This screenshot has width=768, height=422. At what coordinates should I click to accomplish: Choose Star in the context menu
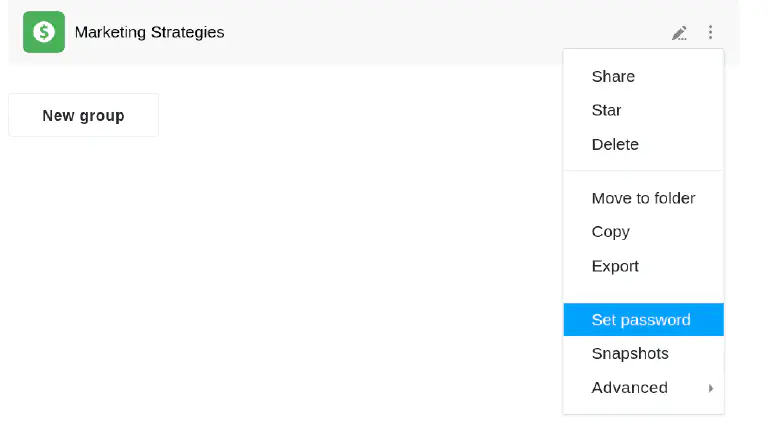[606, 111]
